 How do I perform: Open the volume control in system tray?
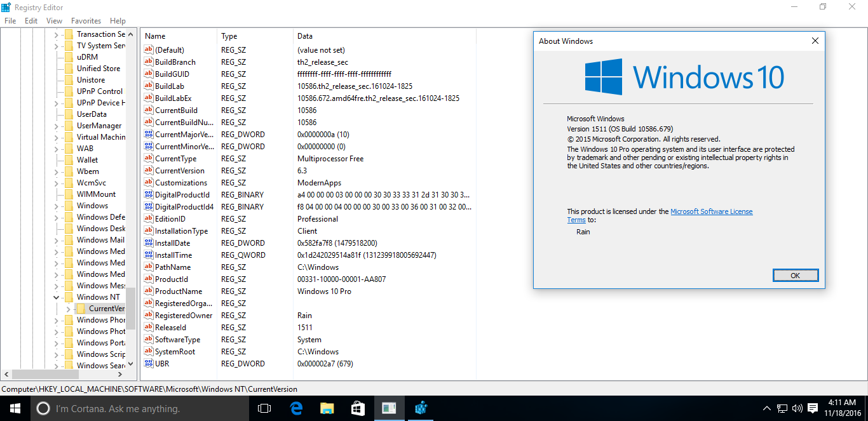pyautogui.click(x=797, y=408)
